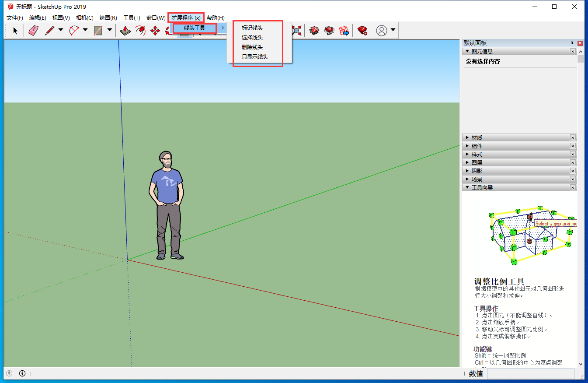Open the 帮助(H) menu
This screenshot has width=588, height=383.
click(x=216, y=18)
